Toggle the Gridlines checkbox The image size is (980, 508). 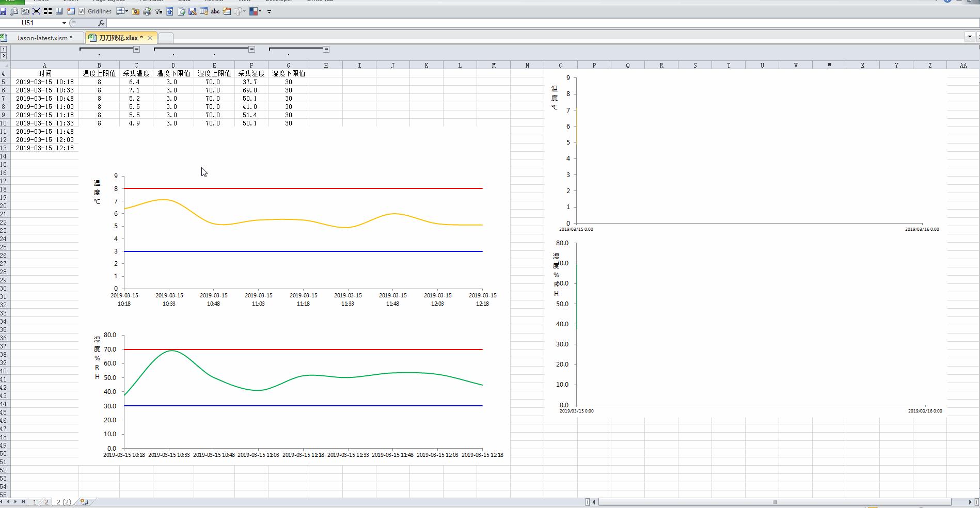[x=81, y=11]
